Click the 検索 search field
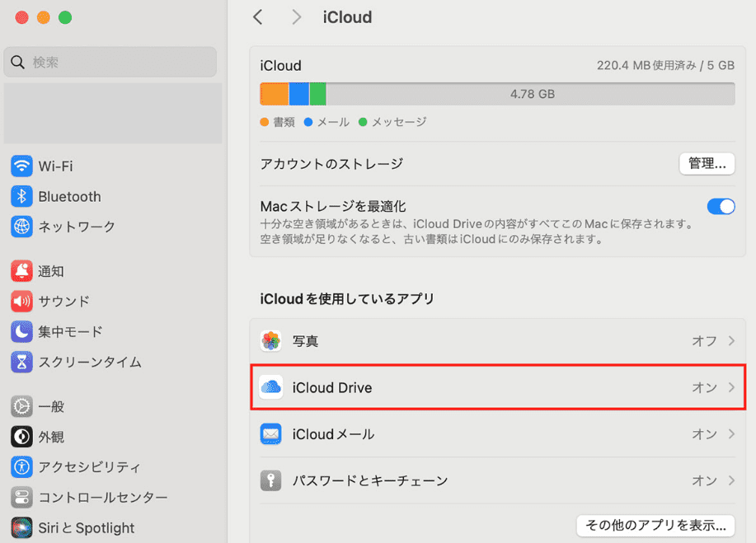This screenshot has width=756, height=543. click(x=110, y=62)
